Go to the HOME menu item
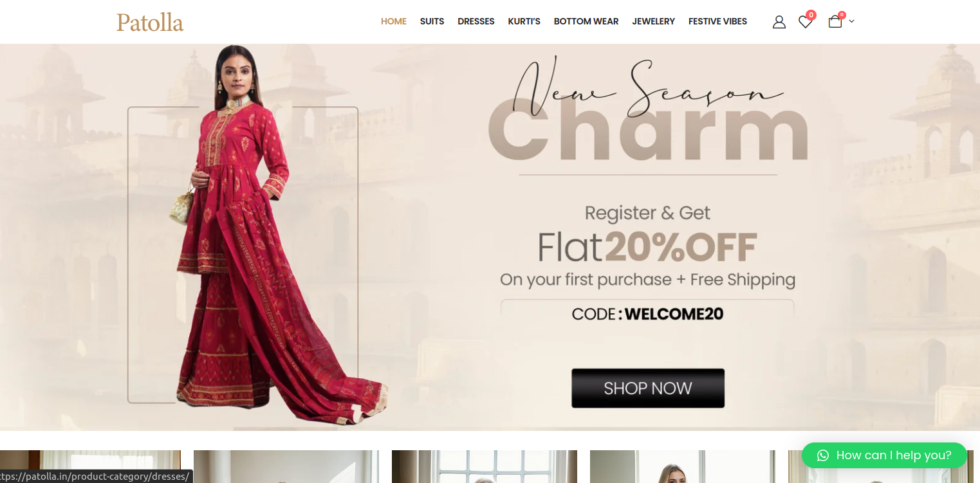The image size is (980, 483). [394, 22]
